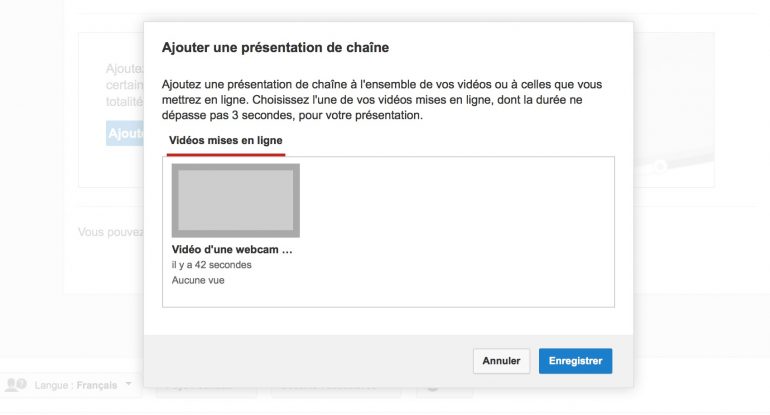770x415 pixels.
Task: Click the dialog title Ajouter une présentation de chaîne
Action: click(x=275, y=47)
